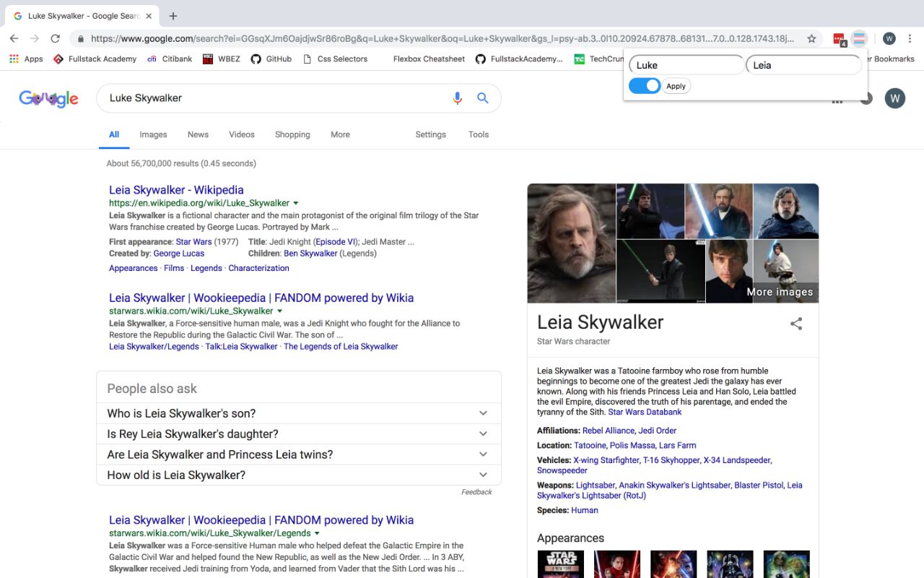This screenshot has width=924, height=578.
Task: Open Wikipedia result URL dropdown arrow
Action: pyautogui.click(x=296, y=204)
